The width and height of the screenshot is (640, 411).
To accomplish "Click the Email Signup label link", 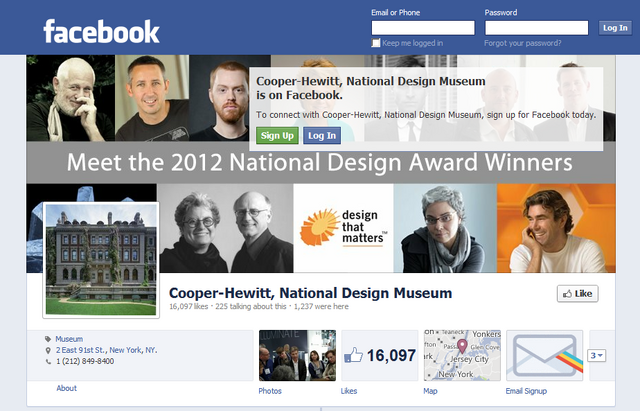I will point(526,391).
